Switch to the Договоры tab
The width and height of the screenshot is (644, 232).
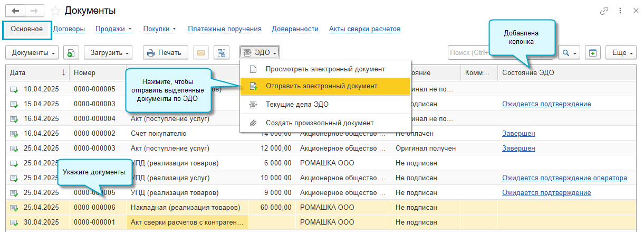[69, 29]
